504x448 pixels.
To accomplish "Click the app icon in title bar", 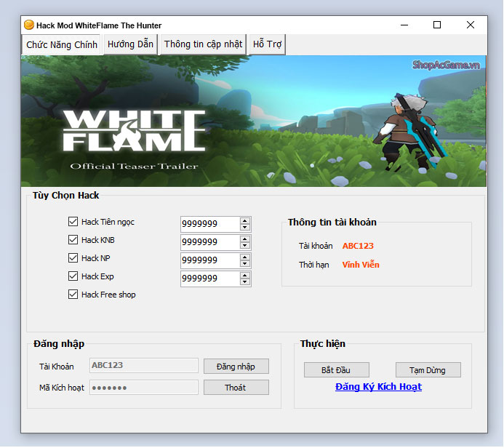I will (x=29, y=25).
